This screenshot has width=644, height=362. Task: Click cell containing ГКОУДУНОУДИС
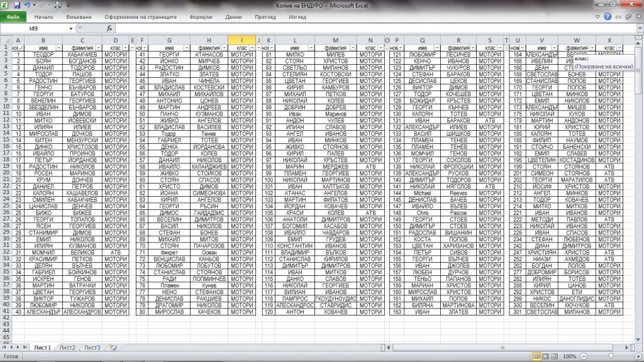click(x=336, y=299)
